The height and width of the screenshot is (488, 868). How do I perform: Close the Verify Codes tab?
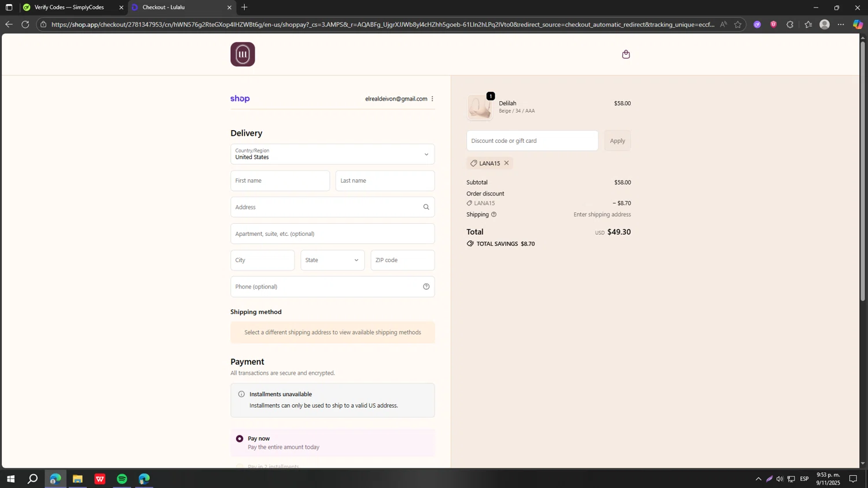point(121,8)
